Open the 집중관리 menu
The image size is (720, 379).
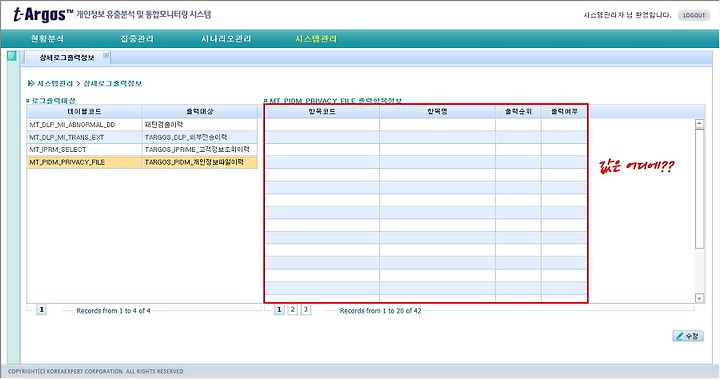(x=137, y=39)
